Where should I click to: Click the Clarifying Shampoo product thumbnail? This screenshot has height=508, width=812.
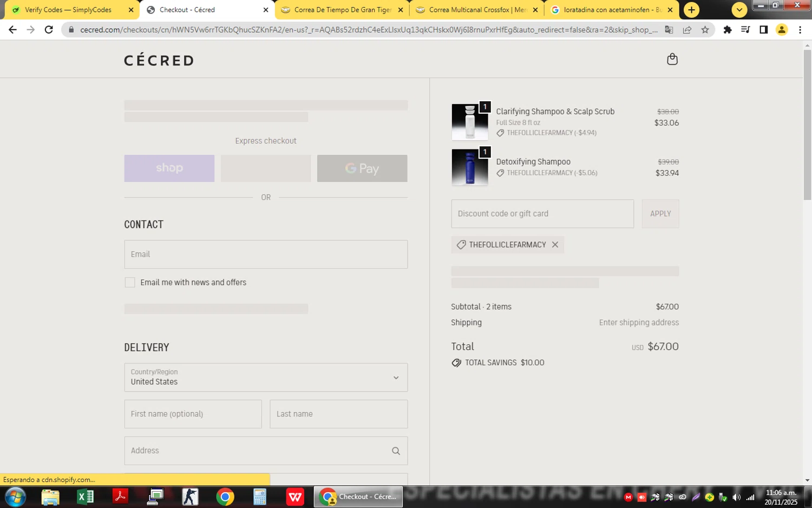(x=470, y=122)
